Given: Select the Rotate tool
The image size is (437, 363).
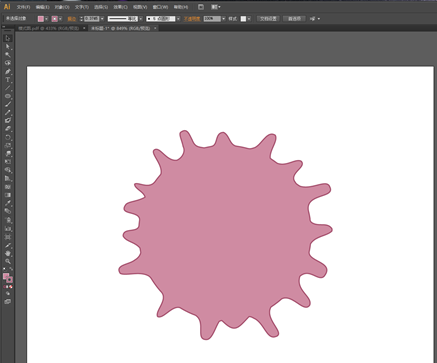Looking at the screenshot, I should pyautogui.click(x=8, y=137).
